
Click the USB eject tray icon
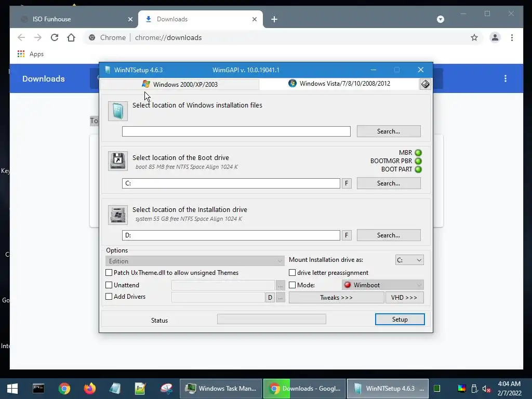[475, 389]
